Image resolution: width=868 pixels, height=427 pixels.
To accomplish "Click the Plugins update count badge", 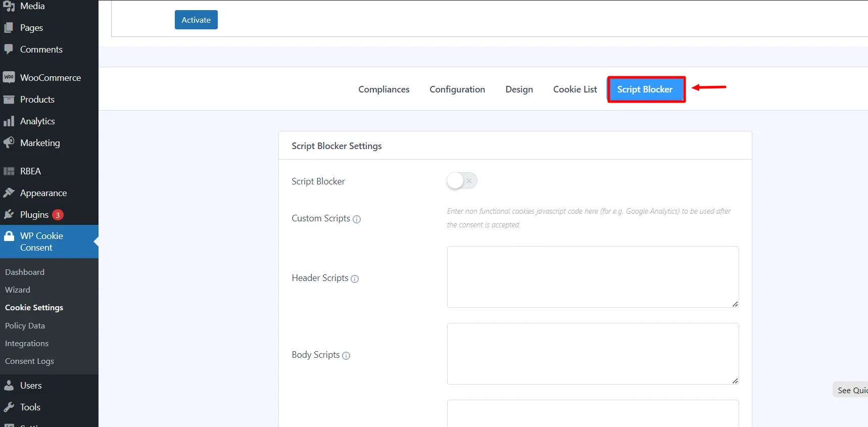I will tap(58, 215).
